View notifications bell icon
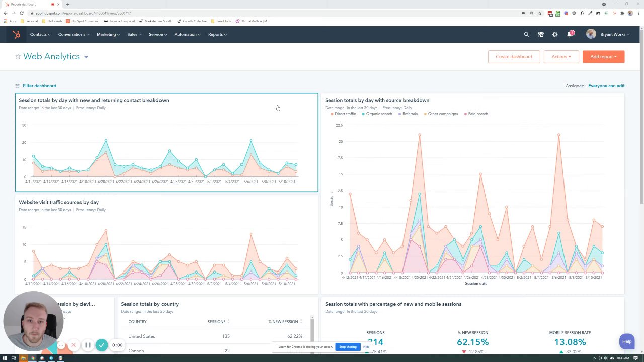 click(x=570, y=34)
